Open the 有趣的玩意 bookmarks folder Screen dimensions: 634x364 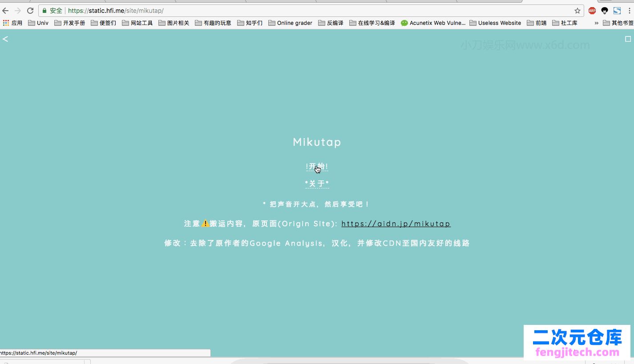[x=213, y=23]
